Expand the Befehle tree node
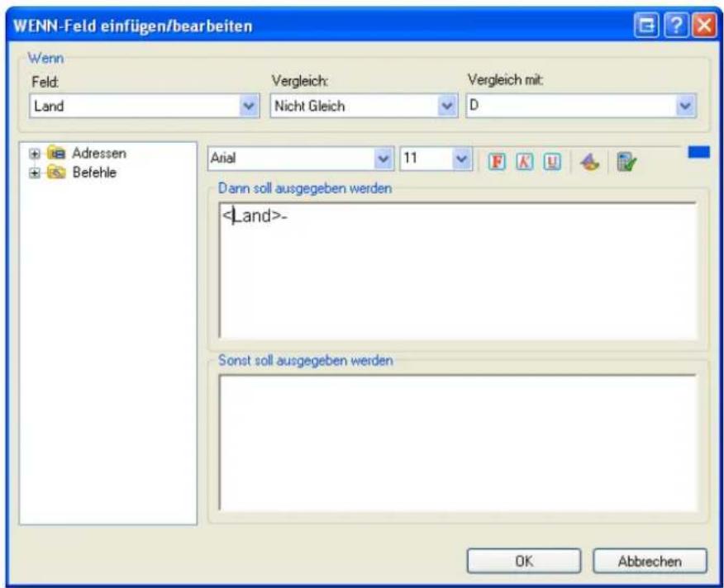Screen dimensions: 724x588 35,173
